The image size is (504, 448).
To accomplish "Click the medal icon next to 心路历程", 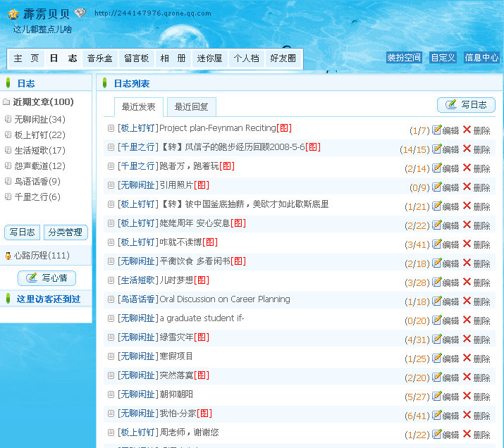I will click(x=8, y=256).
